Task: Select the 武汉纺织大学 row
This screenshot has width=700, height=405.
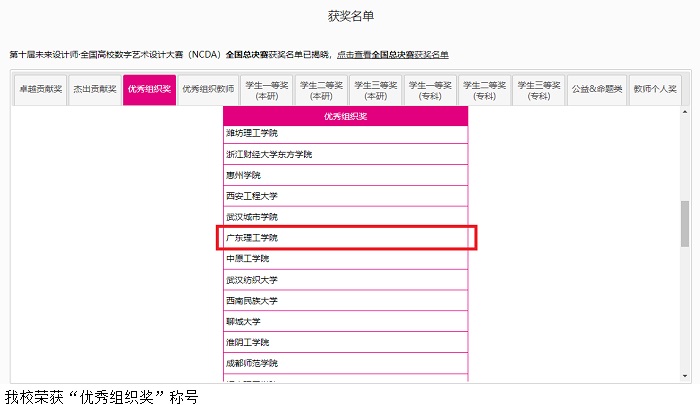Action: tap(346, 280)
